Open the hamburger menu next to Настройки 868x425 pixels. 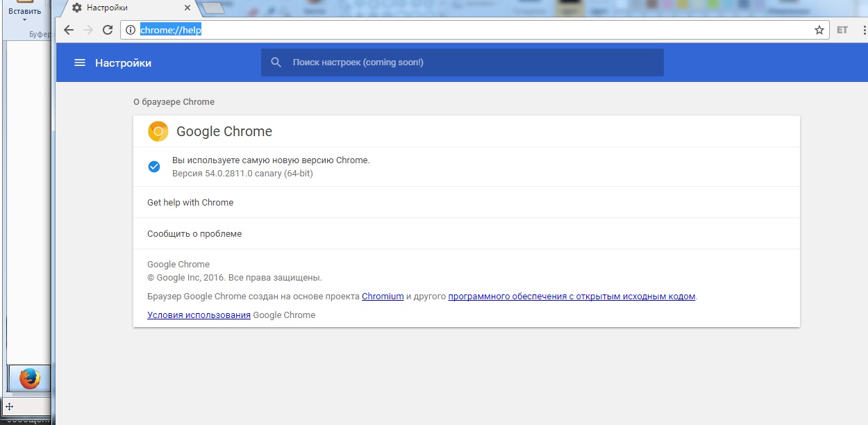click(x=80, y=62)
